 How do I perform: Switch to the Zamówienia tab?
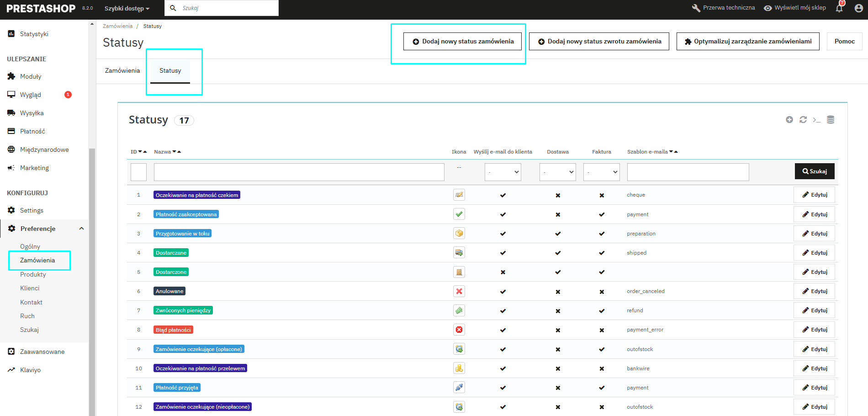pos(122,70)
